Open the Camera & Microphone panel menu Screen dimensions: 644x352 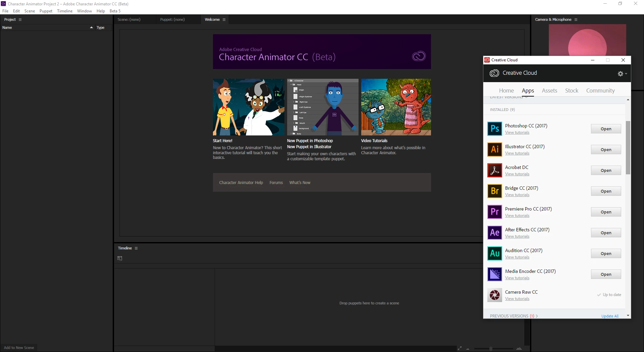[576, 19]
